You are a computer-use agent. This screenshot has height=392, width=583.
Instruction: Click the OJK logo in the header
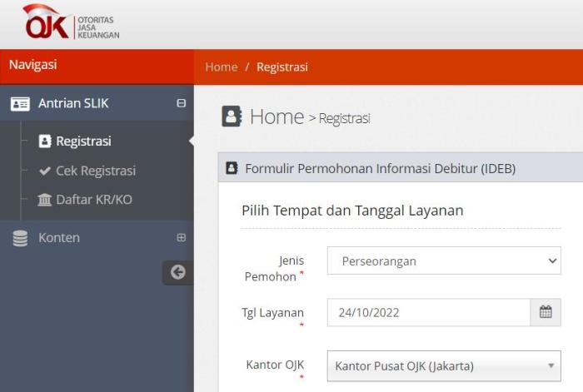click(71, 22)
